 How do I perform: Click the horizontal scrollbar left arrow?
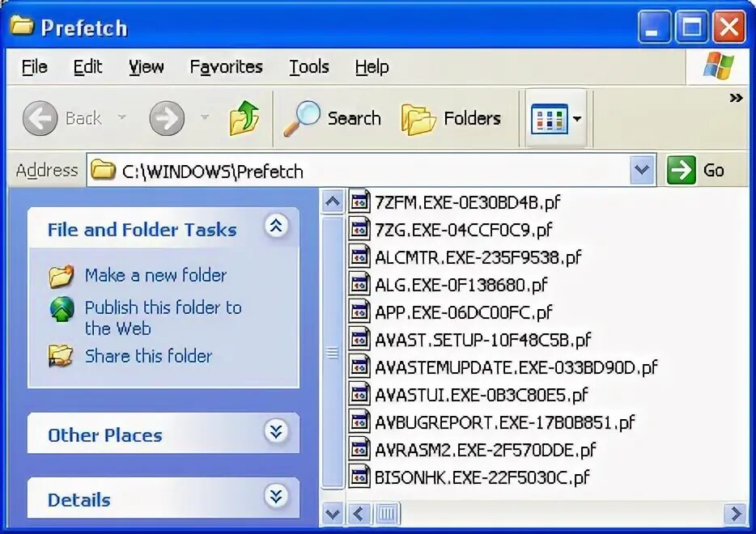click(359, 514)
